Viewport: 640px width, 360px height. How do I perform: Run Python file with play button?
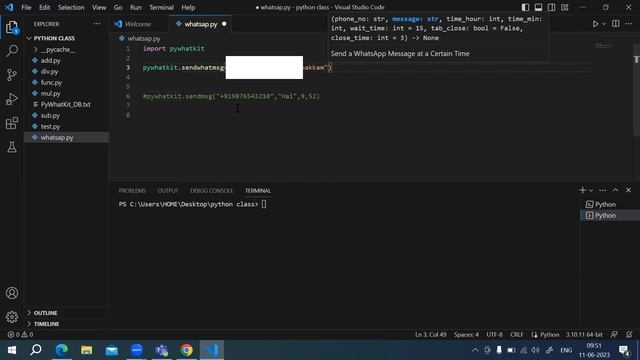click(x=596, y=24)
